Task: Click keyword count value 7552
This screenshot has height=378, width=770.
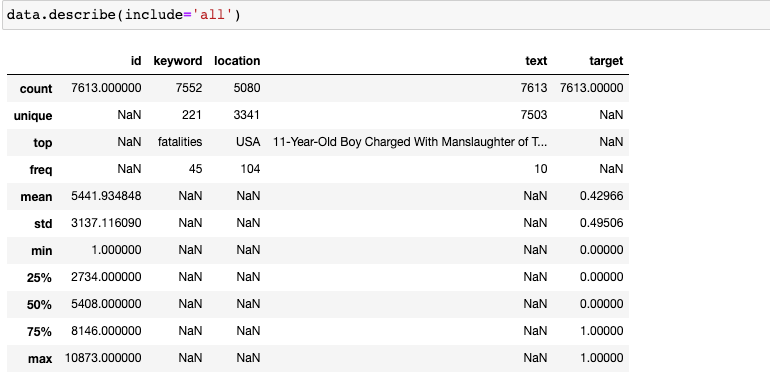Action: 190,88
